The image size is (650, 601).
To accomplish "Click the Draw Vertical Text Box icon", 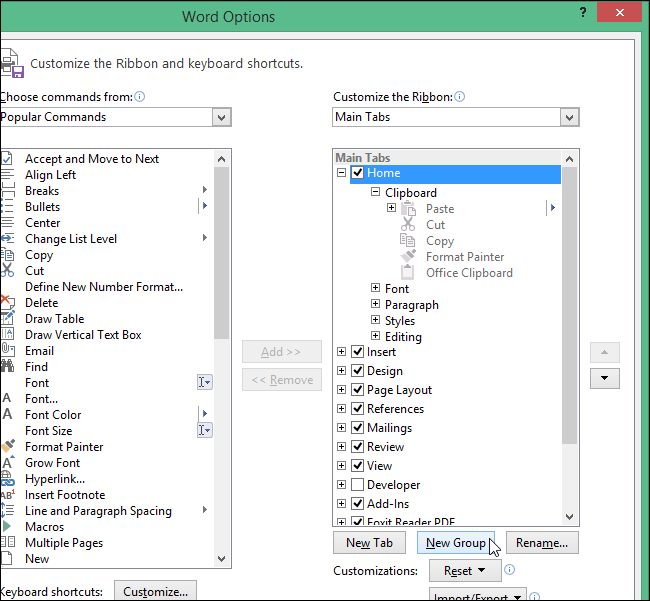I will (7, 334).
